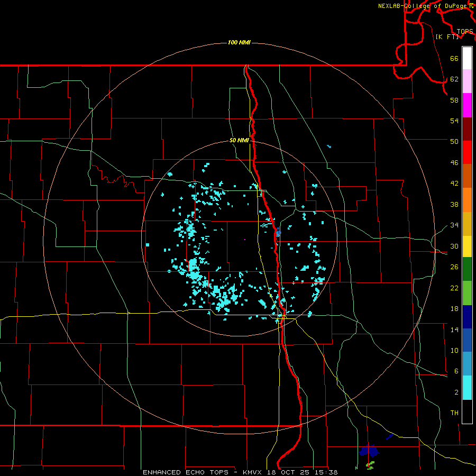Select the magenta legend swatch
Viewport: 476px width, 476px height.
pos(467,105)
